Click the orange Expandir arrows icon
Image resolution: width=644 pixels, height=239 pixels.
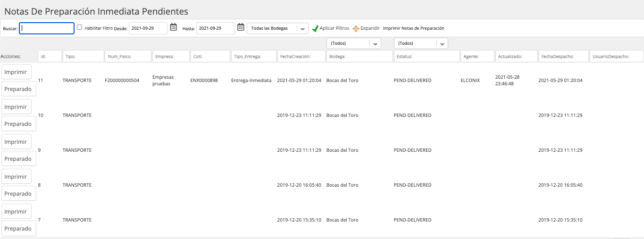356,29
